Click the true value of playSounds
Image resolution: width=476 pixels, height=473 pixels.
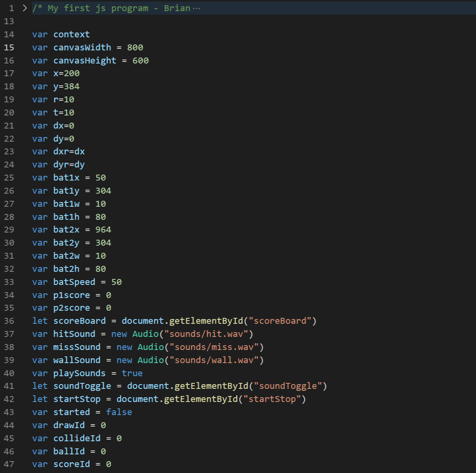click(132, 373)
